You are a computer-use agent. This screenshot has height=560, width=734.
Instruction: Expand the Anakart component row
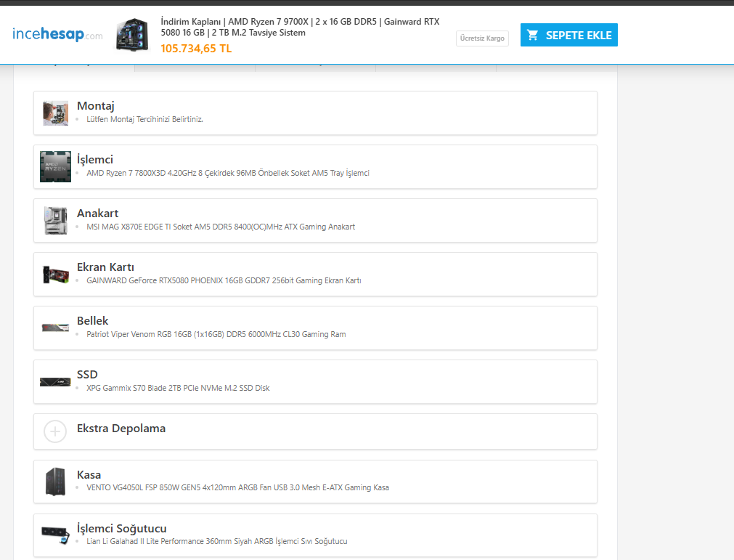(316, 221)
